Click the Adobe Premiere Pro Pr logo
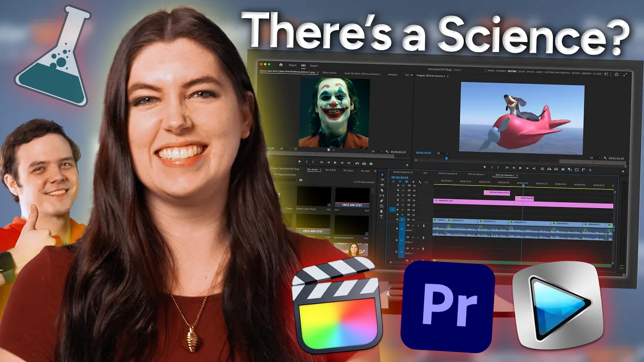Image resolution: width=644 pixels, height=362 pixels. point(447,306)
